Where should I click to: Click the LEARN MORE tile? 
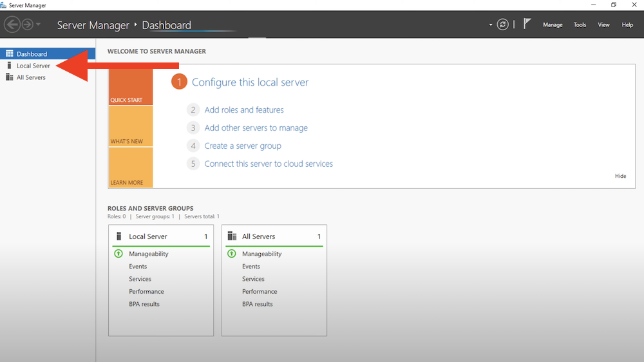(131, 167)
